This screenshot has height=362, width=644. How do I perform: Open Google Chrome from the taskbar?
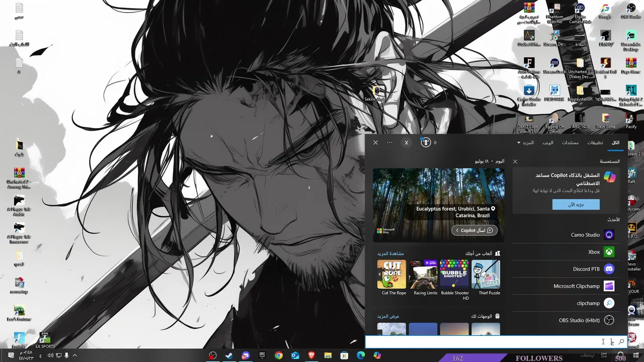click(279, 355)
